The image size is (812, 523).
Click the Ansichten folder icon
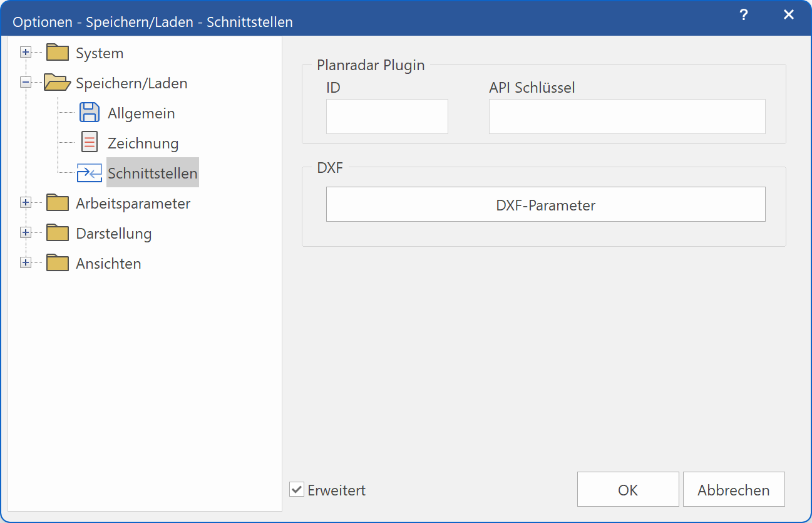[x=57, y=263]
